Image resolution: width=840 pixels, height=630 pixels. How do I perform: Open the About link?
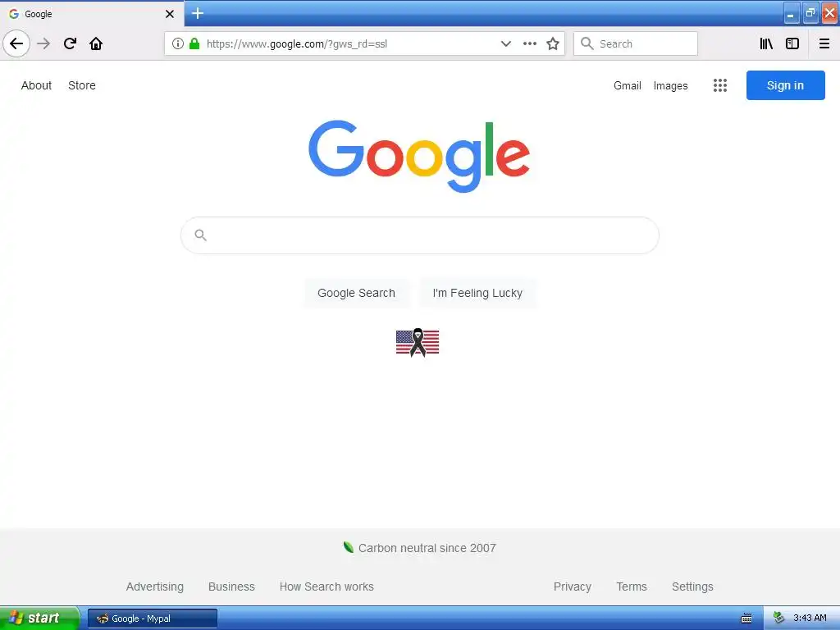pos(36,85)
